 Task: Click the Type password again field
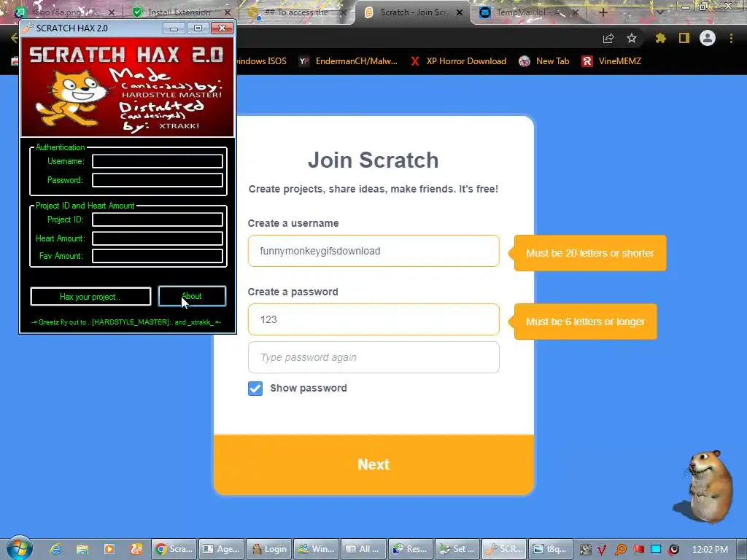[373, 357]
